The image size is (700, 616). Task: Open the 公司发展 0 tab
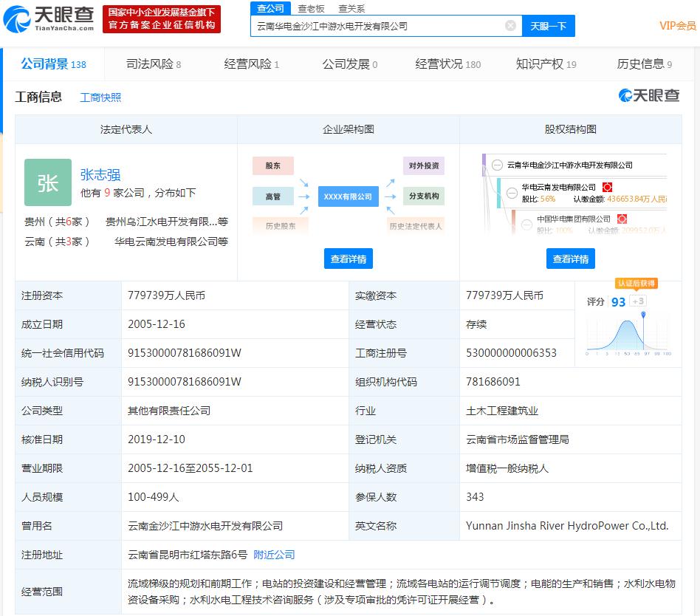point(350,64)
